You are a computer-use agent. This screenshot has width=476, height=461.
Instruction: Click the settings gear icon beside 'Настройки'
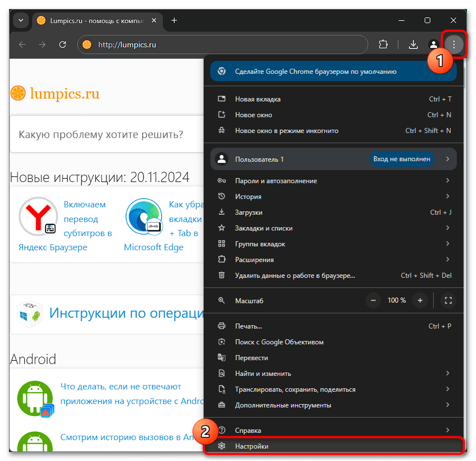(222, 446)
